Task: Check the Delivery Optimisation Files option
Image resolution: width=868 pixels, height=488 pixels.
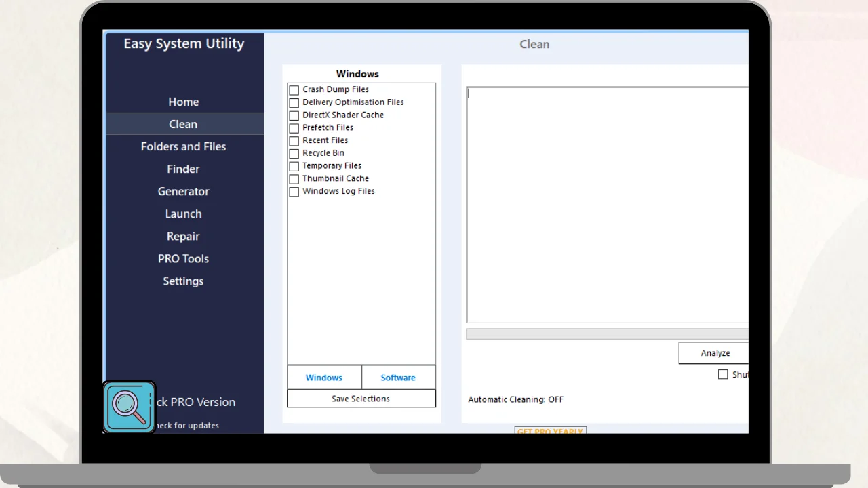Action: click(294, 103)
